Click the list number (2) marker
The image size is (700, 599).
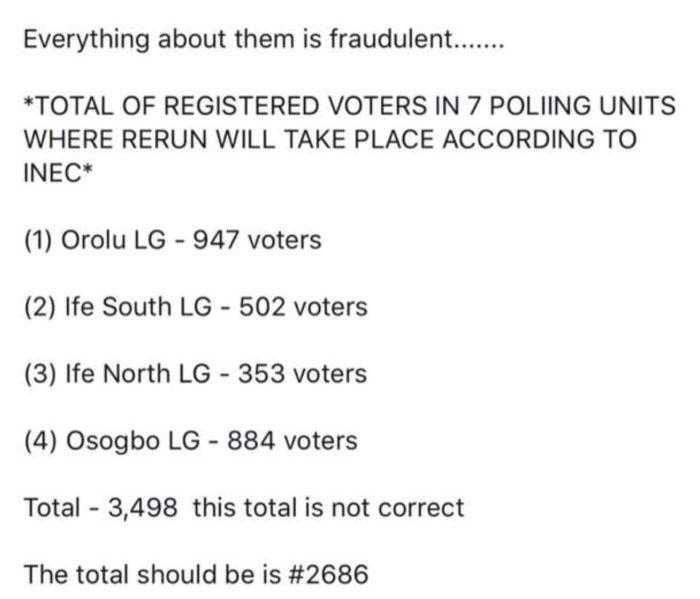point(41,308)
